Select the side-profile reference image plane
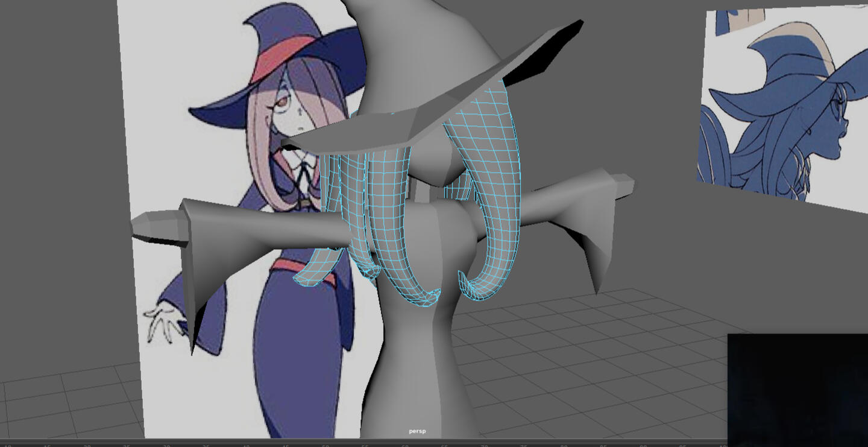The width and height of the screenshot is (868, 447). (784, 109)
